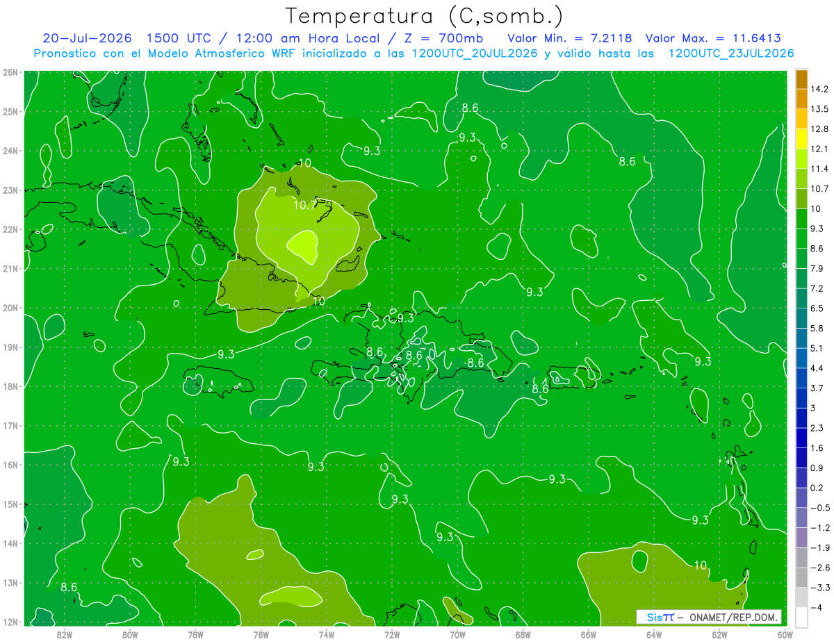Click the '1200UTC_20JUL2026' initialization time
The image size is (834, 644).
(x=475, y=53)
